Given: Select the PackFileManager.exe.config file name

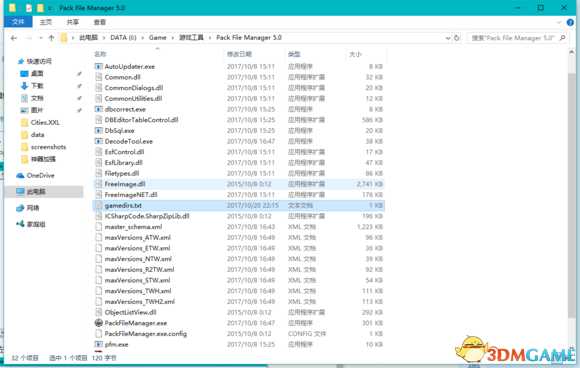Looking at the screenshot, I should (146, 334).
